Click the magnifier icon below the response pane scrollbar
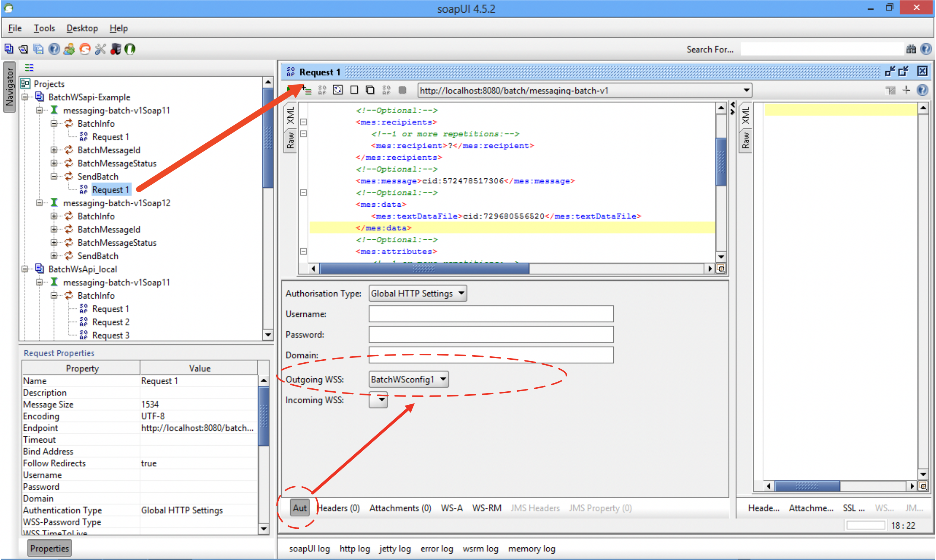 pos(923,486)
